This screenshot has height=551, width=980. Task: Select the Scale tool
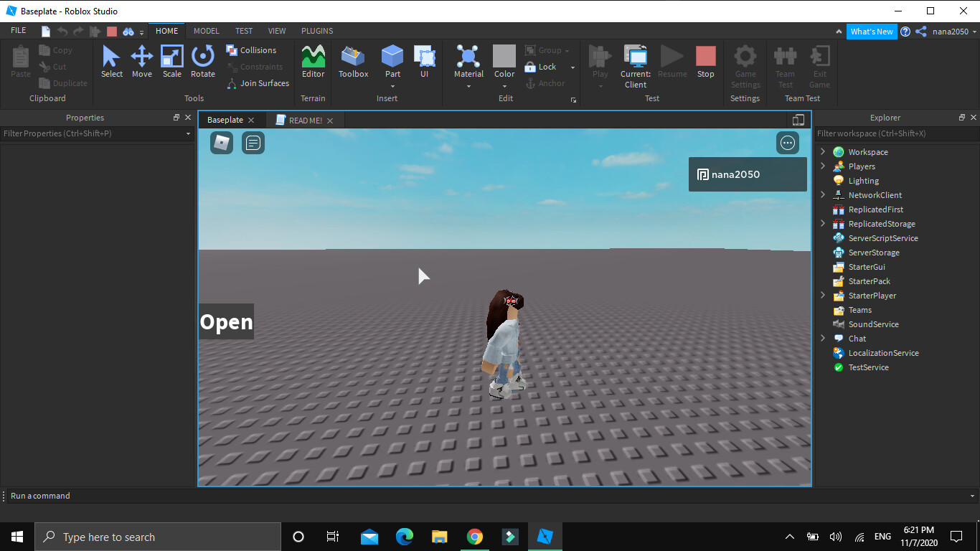click(172, 61)
